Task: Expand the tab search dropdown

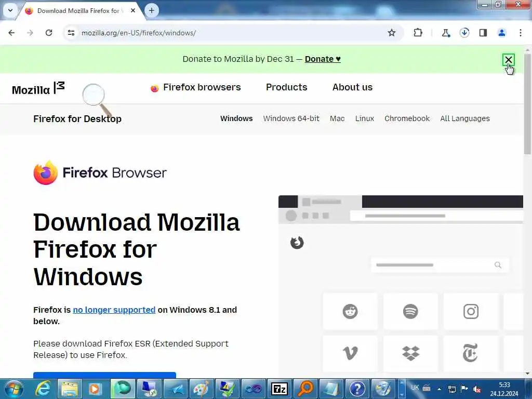Action: [10, 10]
